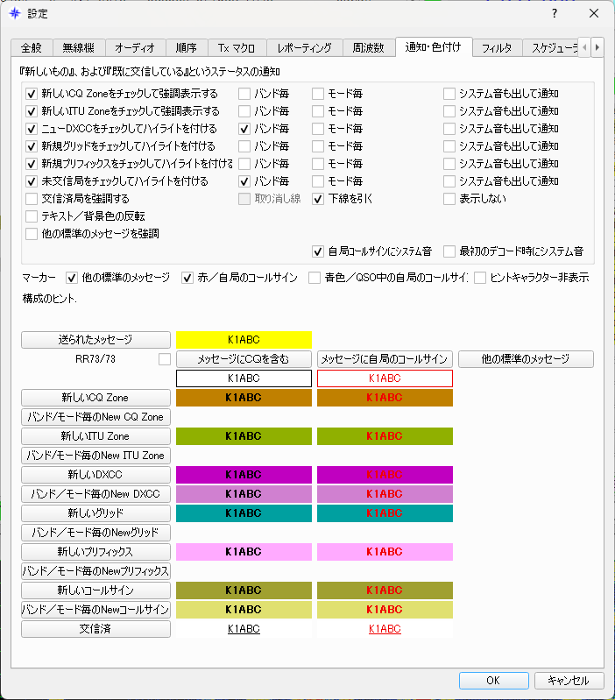Click the 新しいDXCC button
Image resolution: width=615 pixels, height=700 pixels.
[95, 475]
